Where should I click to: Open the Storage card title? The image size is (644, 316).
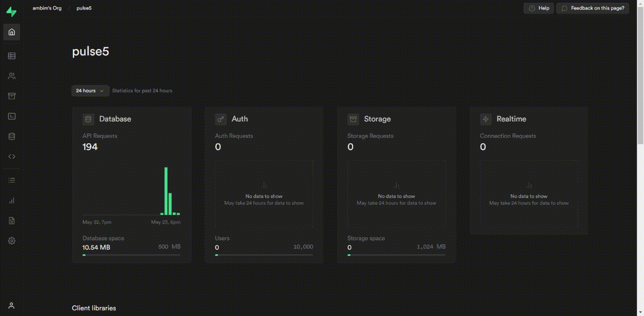(377, 119)
